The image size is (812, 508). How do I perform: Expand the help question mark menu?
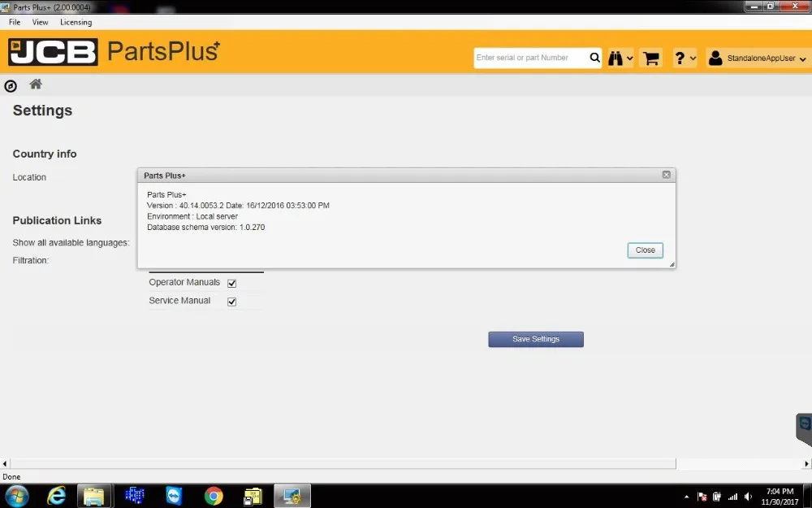point(685,58)
